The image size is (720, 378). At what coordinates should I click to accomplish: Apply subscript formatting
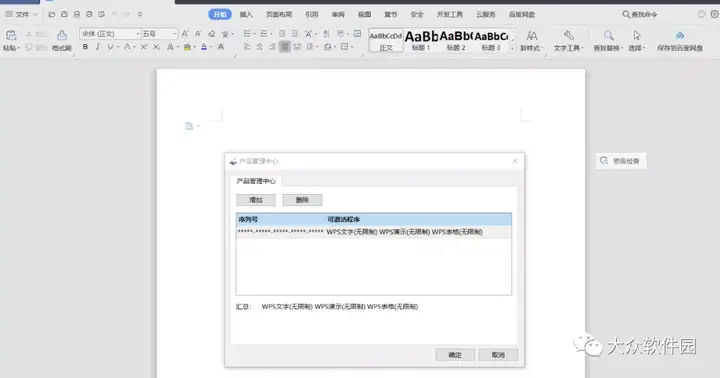pos(156,47)
